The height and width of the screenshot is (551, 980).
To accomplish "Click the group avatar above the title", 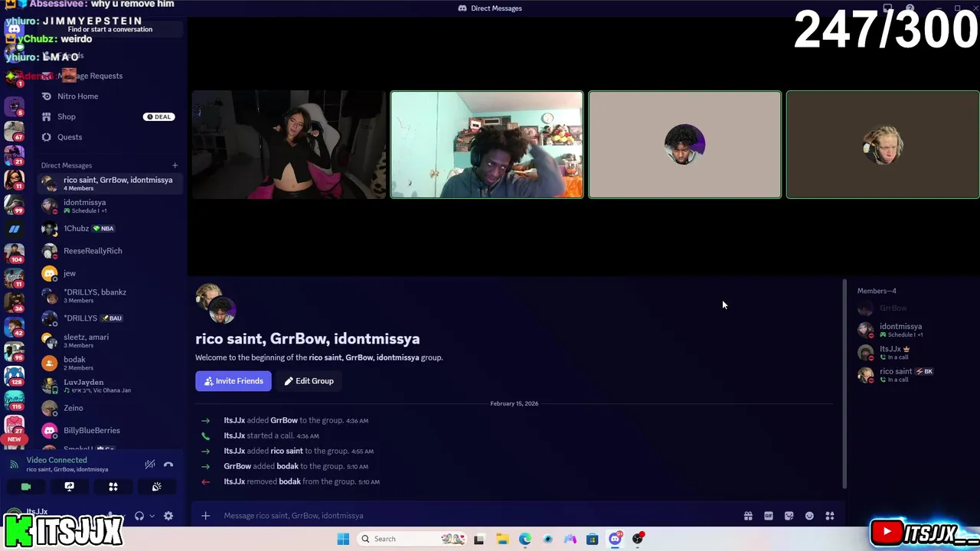I will [216, 304].
